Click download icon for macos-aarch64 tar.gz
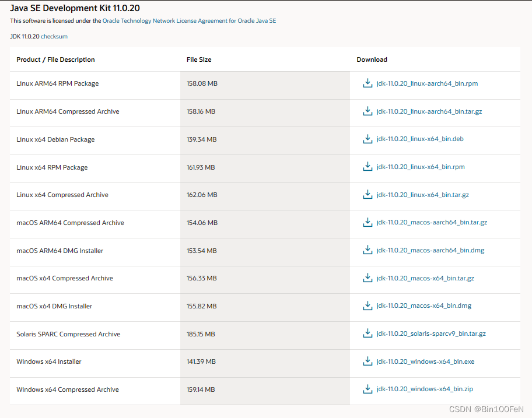This screenshot has width=532, height=418. point(367,222)
